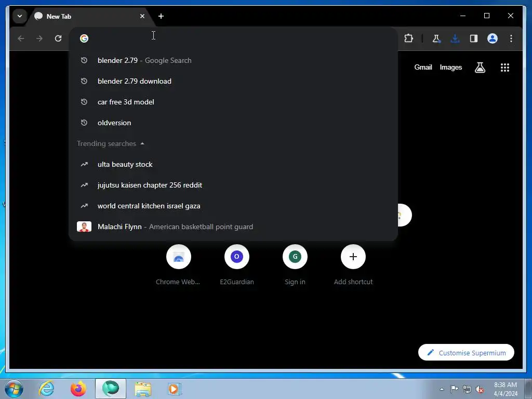Open the Gmail link
The height and width of the screenshot is (399, 532).
[x=423, y=67]
